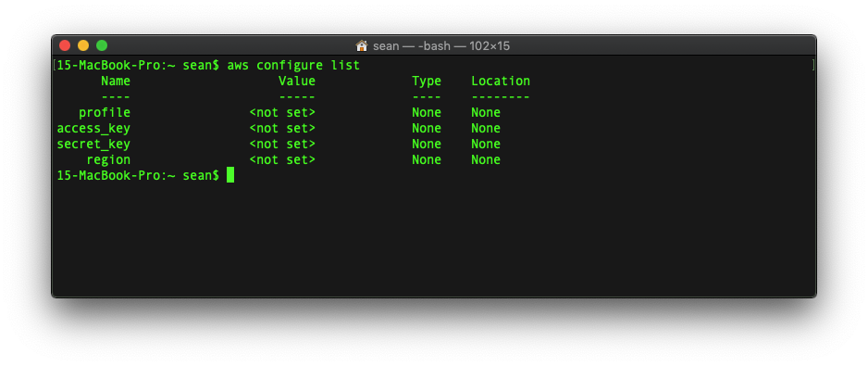Click the green zoom window button
This screenshot has width=868, height=366.
coord(102,45)
